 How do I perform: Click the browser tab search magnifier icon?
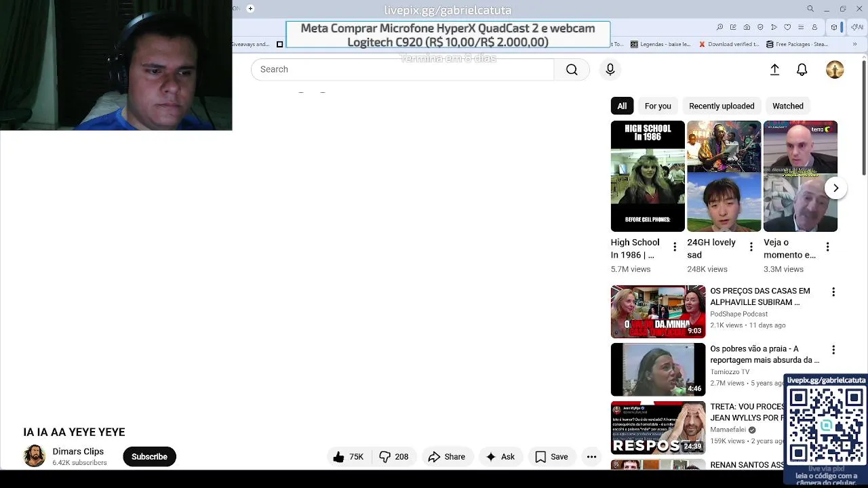click(810, 9)
